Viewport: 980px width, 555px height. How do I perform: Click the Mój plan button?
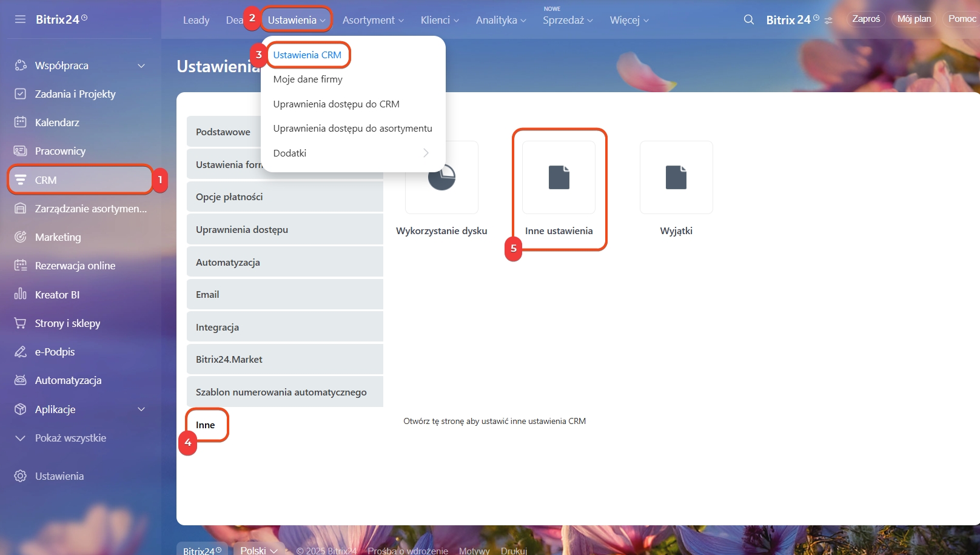pyautogui.click(x=914, y=19)
